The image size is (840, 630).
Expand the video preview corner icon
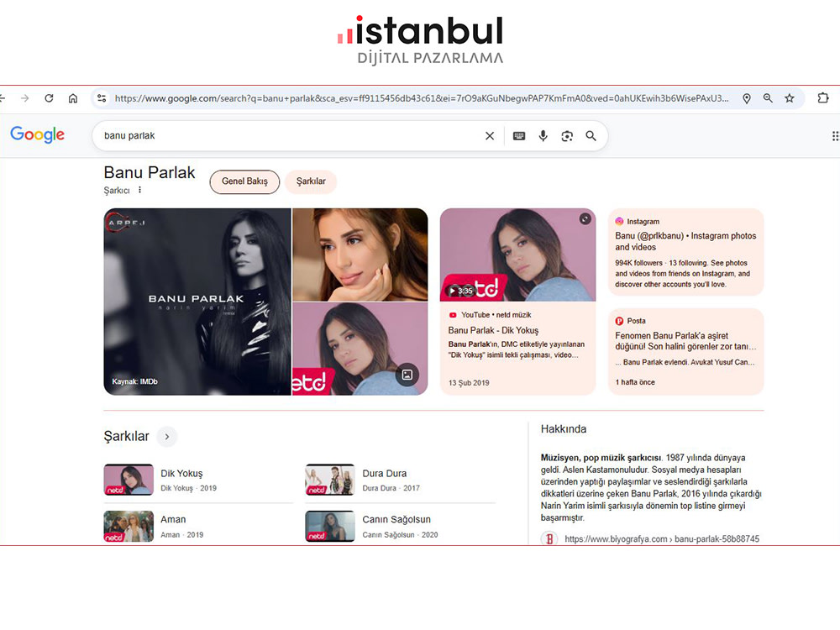(x=585, y=218)
